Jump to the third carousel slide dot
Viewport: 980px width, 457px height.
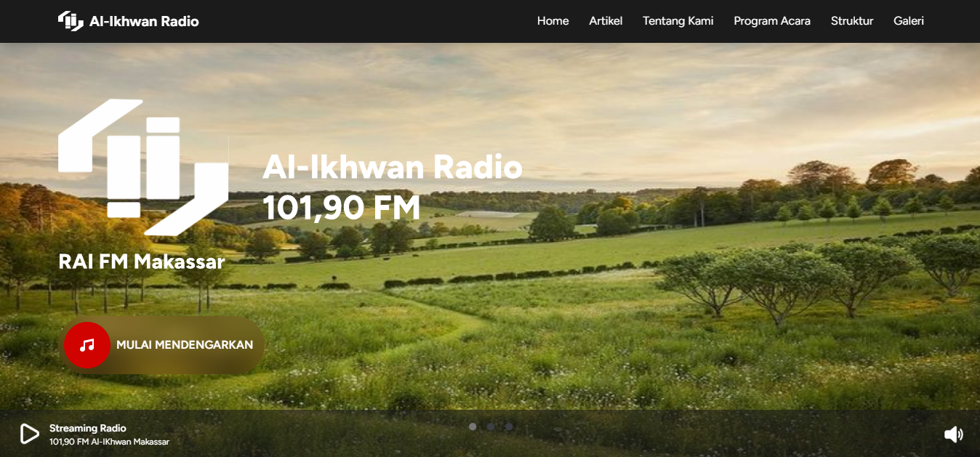point(509,426)
